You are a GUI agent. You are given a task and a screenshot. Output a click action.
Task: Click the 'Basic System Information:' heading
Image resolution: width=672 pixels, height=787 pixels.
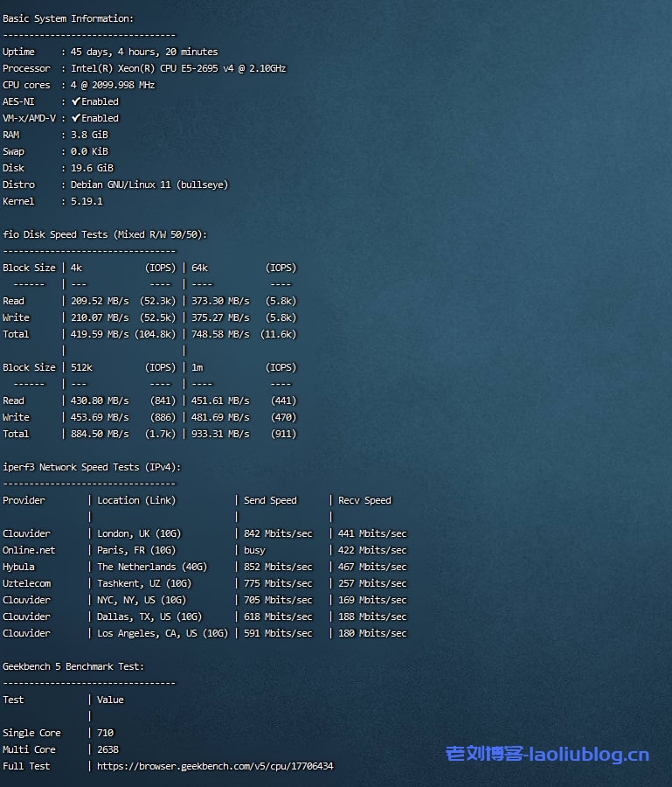68,18
